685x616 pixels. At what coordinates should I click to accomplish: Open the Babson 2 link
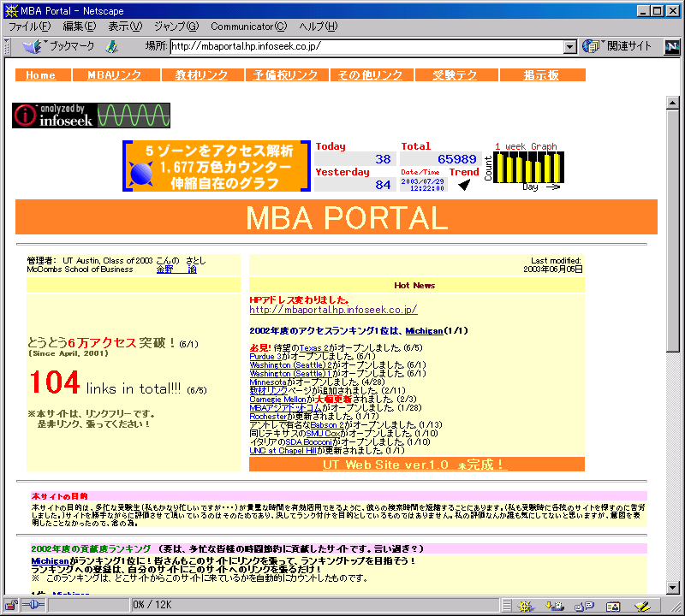(x=327, y=424)
